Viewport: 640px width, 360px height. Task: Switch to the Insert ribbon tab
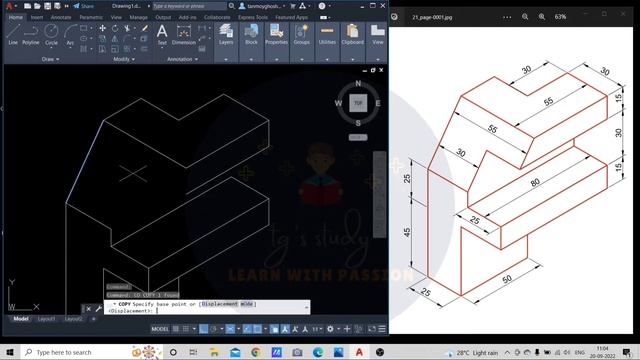pos(37,17)
